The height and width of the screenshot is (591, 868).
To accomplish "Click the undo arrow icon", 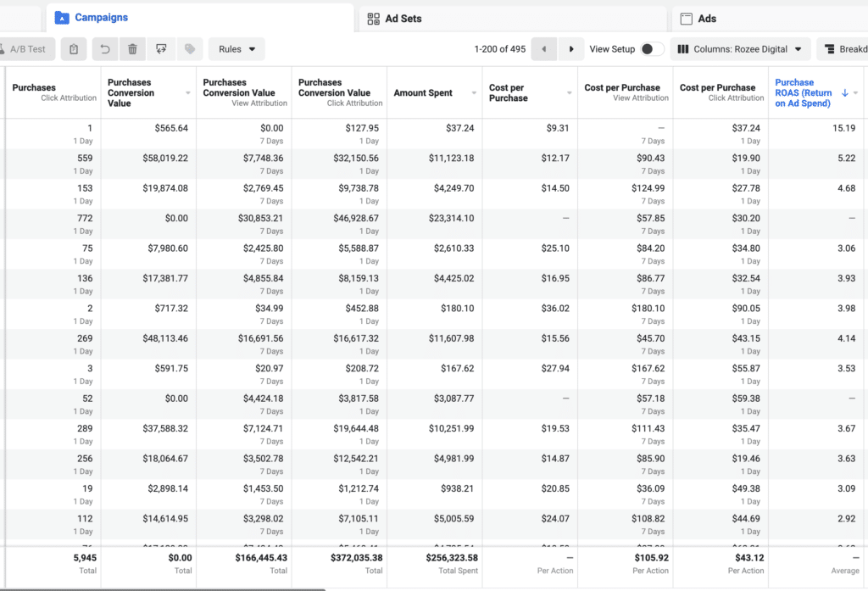I will point(104,49).
